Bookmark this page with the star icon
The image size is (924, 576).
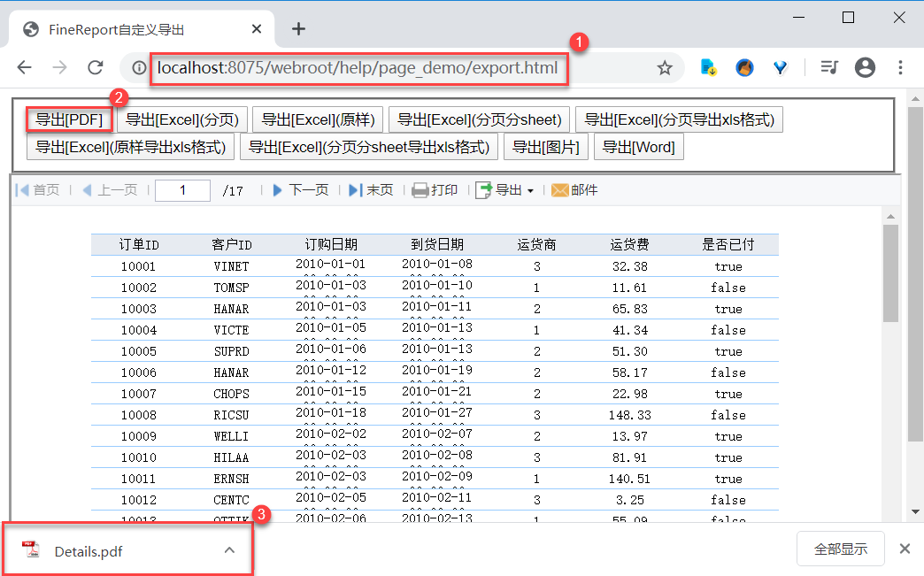665,68
